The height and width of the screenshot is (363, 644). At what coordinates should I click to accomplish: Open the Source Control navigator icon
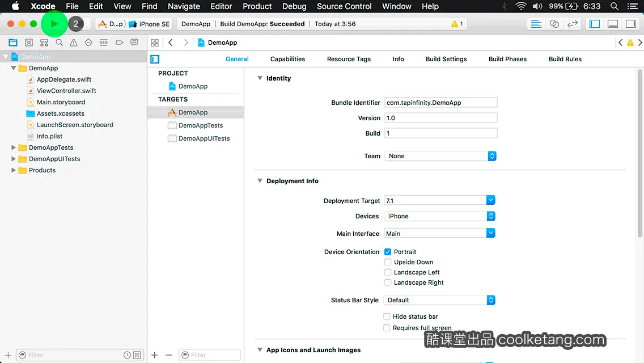29,43
